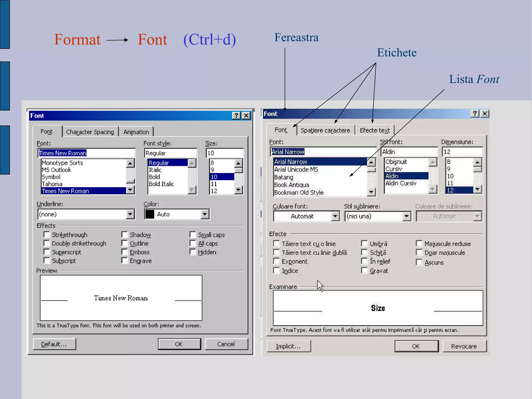Toggle Subscript checkbox
The height and width of the screenshot is (399, 532).
(46, 260)
